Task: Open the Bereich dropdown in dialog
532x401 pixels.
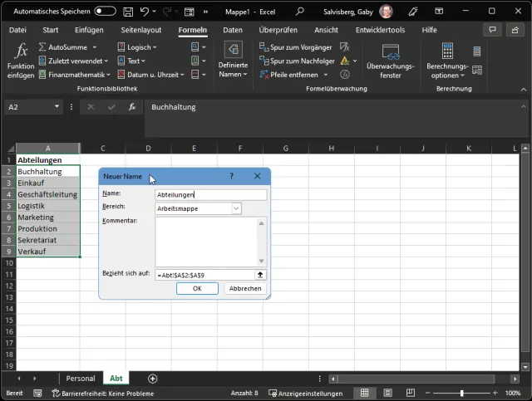Action: pos(236,209)
